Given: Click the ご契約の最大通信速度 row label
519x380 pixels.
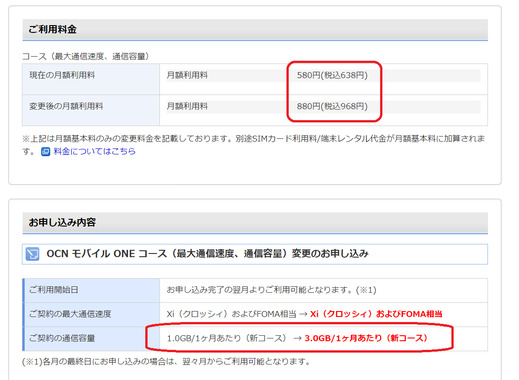Looking at the screenshot, I should 70,314.
